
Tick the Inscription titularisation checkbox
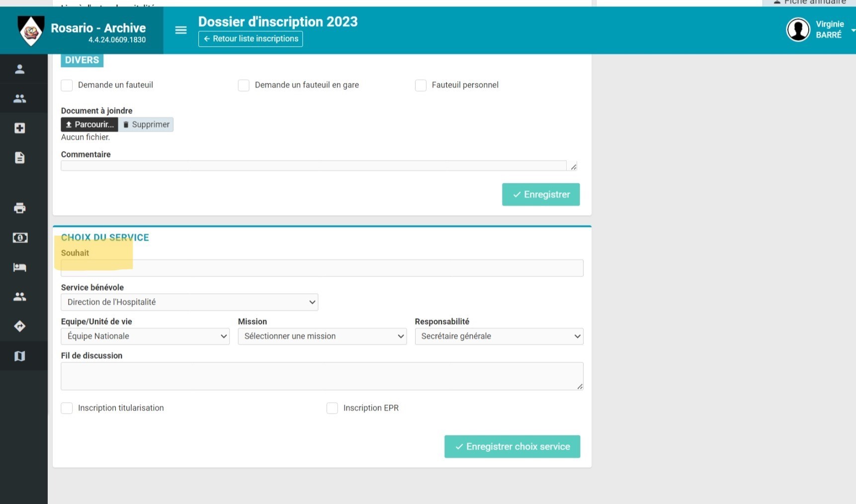click(x=67, y=408)
